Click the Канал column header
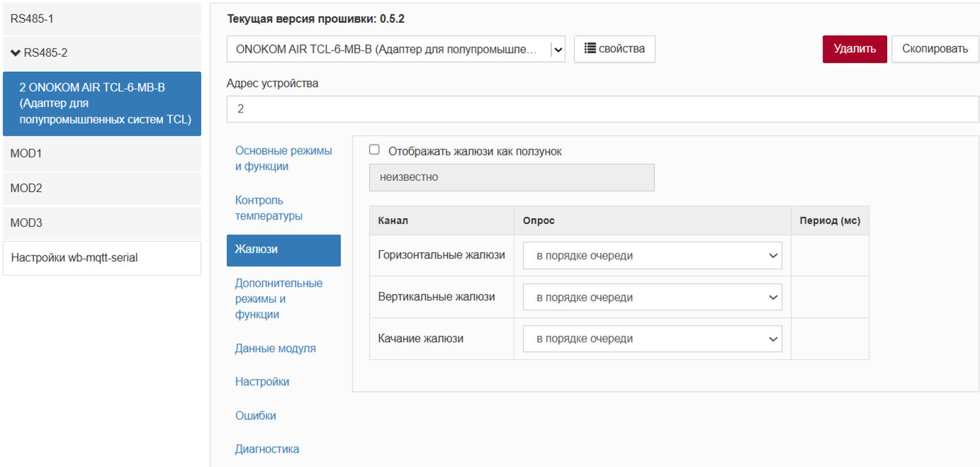 [442, 221]
